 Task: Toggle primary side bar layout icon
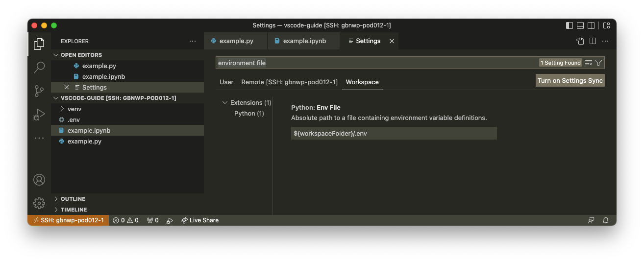tap(569, 25)
